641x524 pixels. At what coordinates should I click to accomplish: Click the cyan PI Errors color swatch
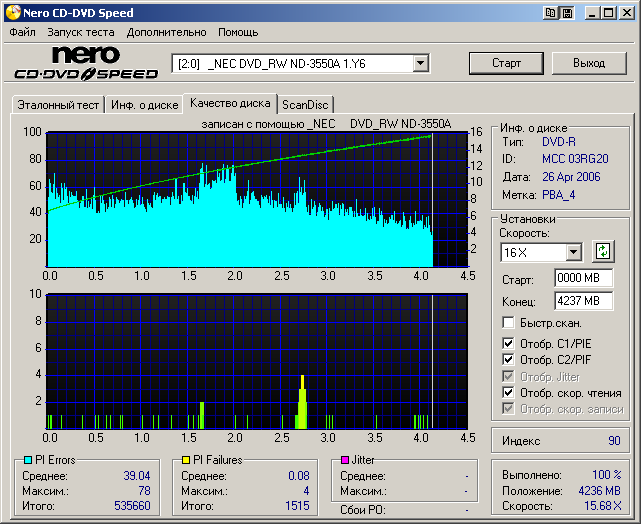pos(28,460)
